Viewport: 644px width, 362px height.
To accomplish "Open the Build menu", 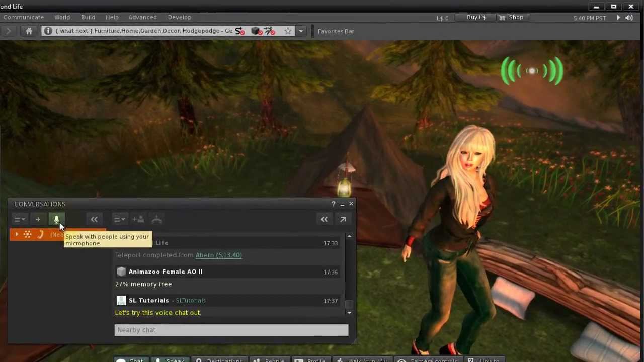I will [x=88, y=17].
